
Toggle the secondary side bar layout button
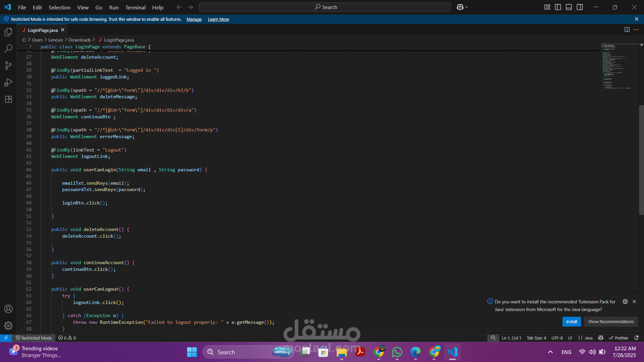[580, 7]
